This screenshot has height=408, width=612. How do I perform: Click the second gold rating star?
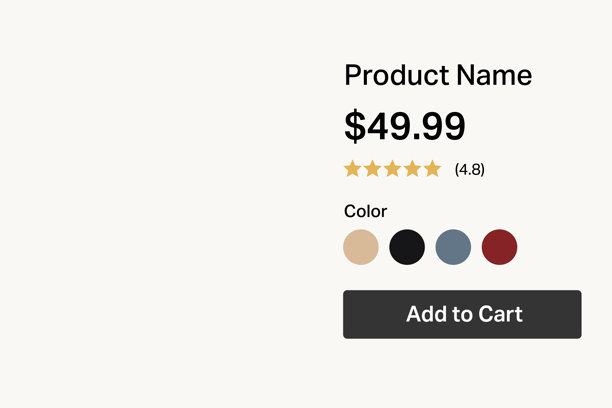click(x=372, y=169)
